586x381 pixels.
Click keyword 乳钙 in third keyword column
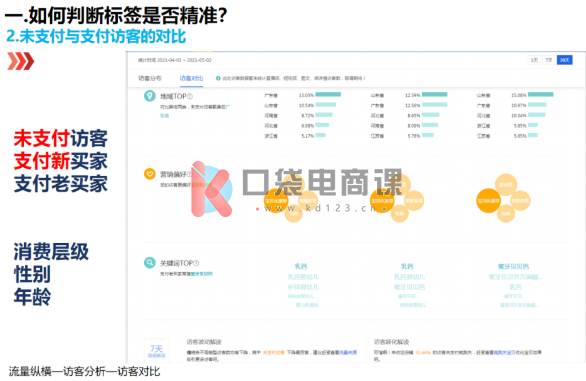pos(515,287)
